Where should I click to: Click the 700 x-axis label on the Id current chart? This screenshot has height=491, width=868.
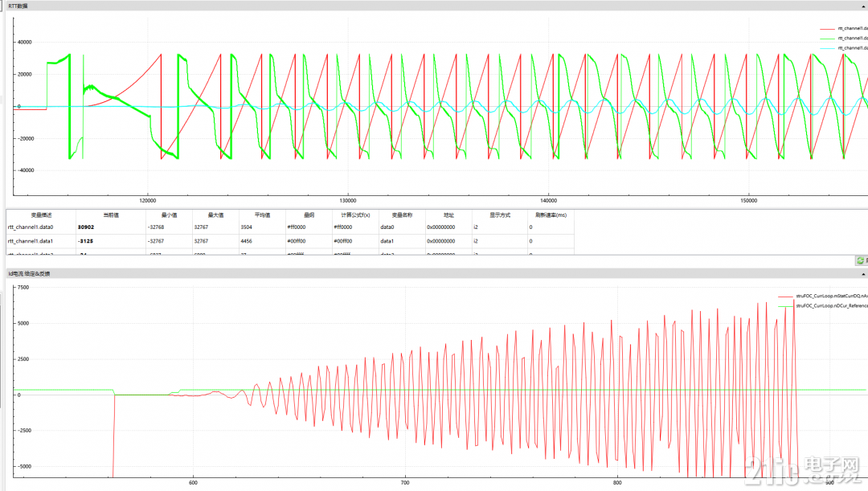[405, 483]
